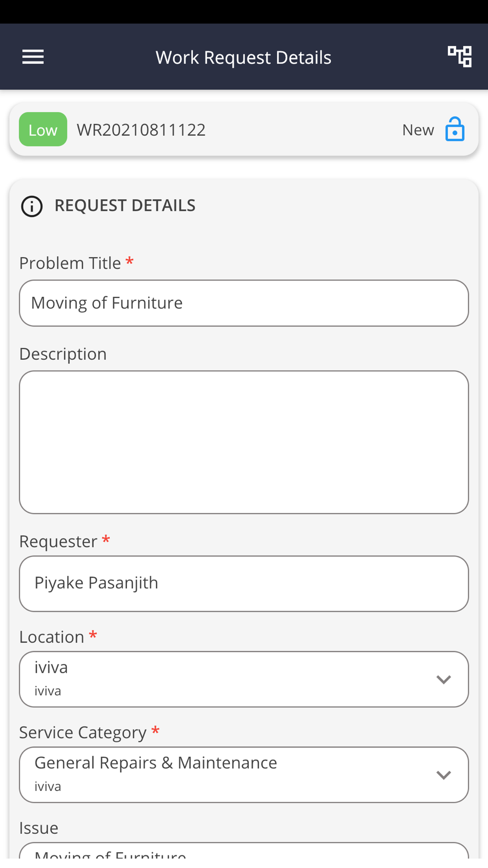
Task: Tap the Problem Title label
Action: [70, 263]
